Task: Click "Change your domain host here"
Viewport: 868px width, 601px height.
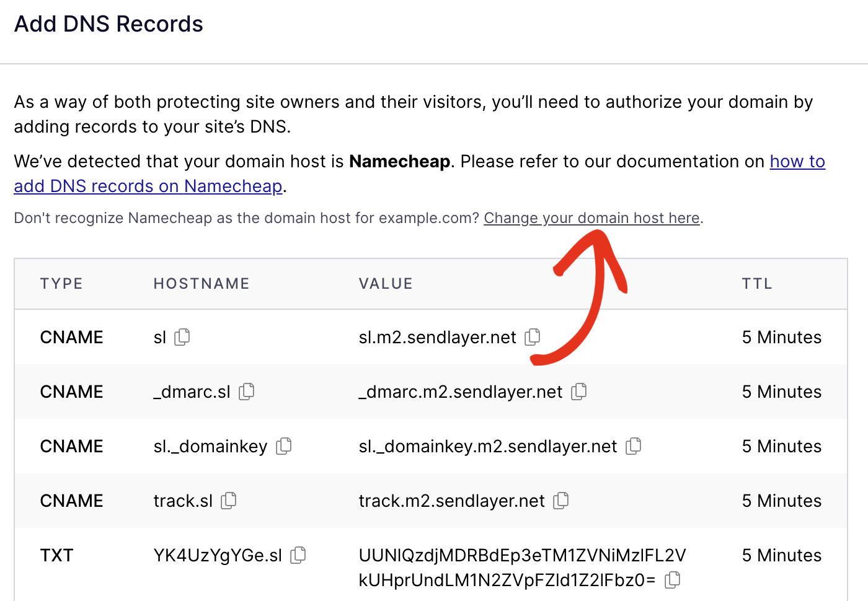Action: pos(591,218)
